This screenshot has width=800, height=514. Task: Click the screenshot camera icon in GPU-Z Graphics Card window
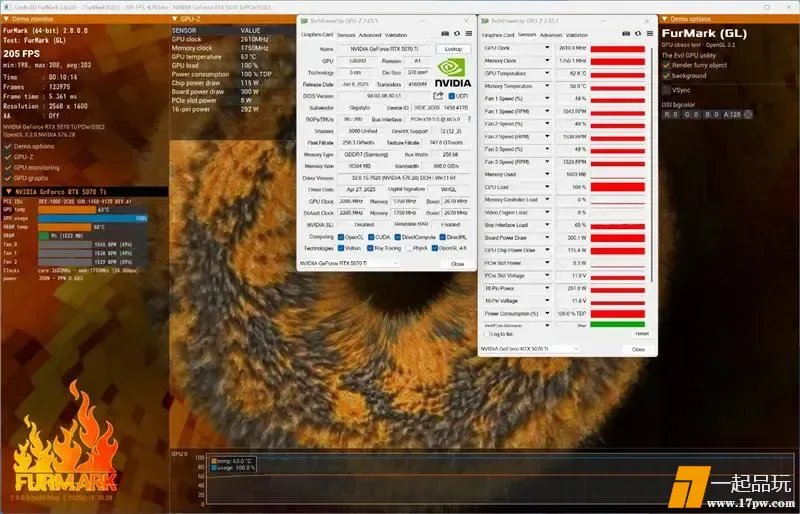coord(445,34)
